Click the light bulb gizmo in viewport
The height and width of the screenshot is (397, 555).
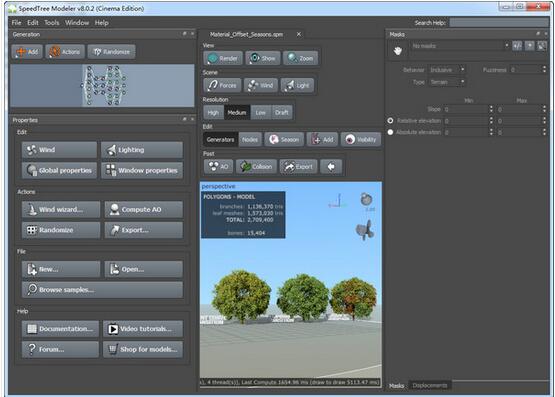[366, 200]
